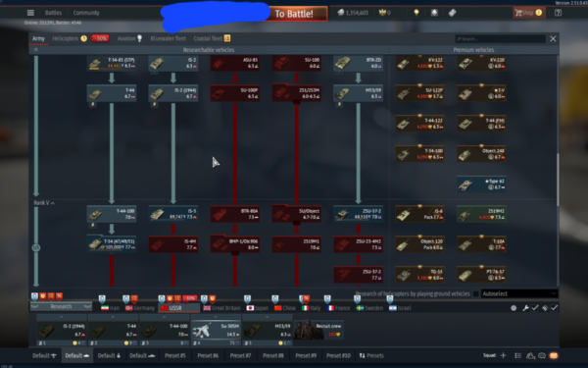The height and width of the screenshot is (368, 588).
Task: Select the Germany nation tab
Action: click(x=140, y=308)
